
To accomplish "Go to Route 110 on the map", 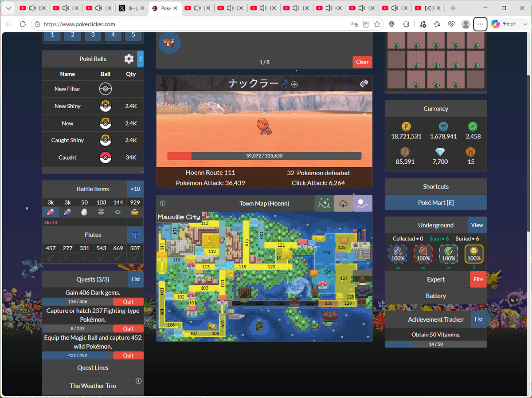I will [223, 283].
